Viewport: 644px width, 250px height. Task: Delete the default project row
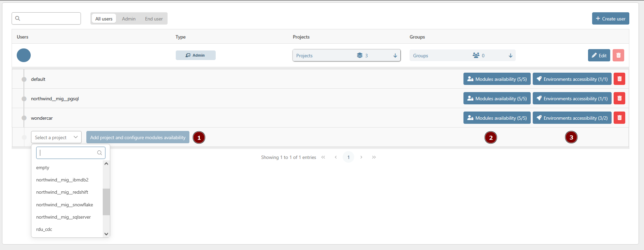point(619,79)
